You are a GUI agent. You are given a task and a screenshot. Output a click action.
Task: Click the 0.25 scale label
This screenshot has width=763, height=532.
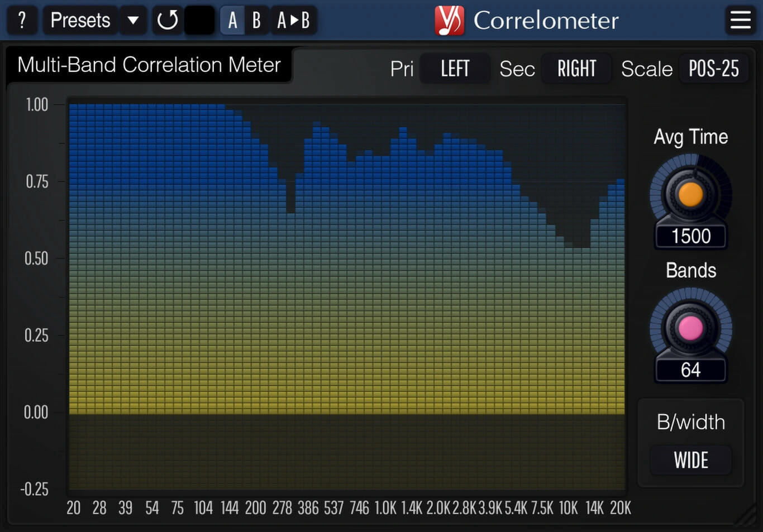click(x=36, y=336)
